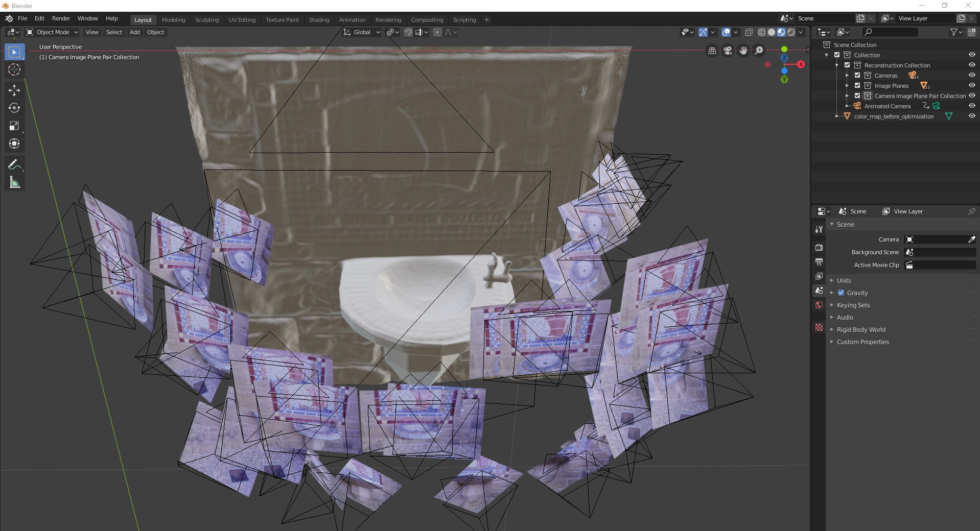The width and height of the screenshot is (980, 531).
Task: Uncheck the Reconstruction Collection checkbox
Action: (x=847, y=65)
